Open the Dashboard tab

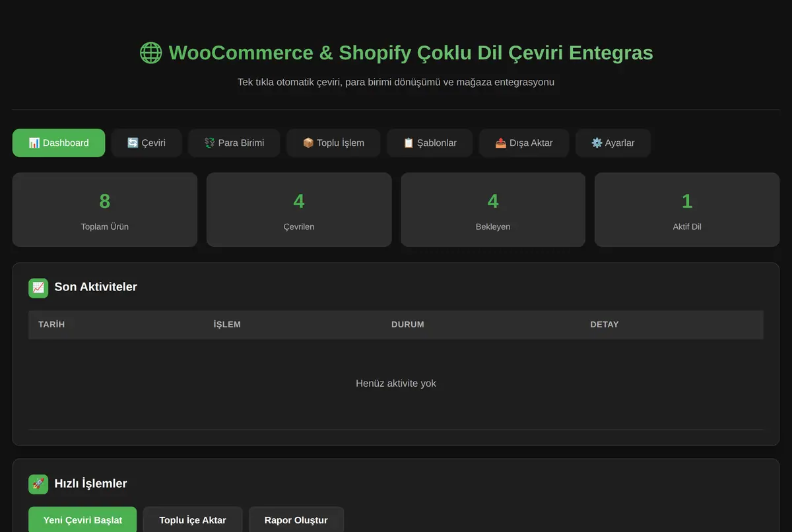(59, 143)
